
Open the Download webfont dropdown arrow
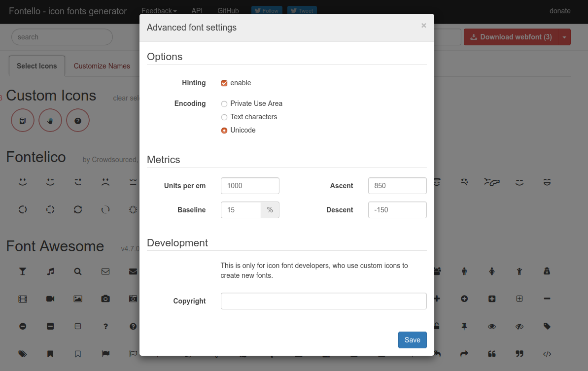[x=564, y=36]
